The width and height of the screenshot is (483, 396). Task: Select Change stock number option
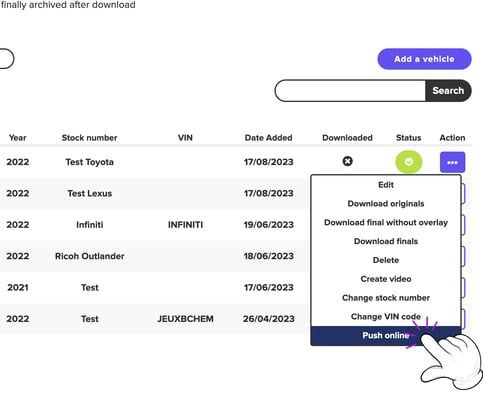pos(386,298)
